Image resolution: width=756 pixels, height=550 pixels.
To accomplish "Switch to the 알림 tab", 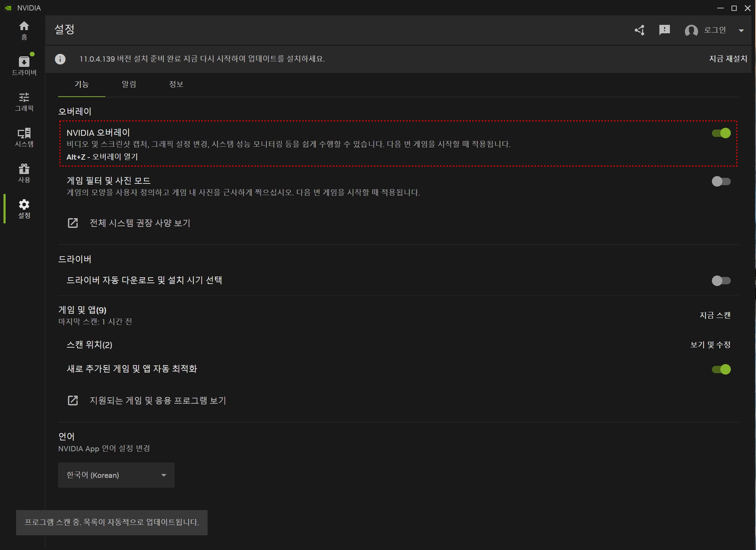I will (129, 84).
